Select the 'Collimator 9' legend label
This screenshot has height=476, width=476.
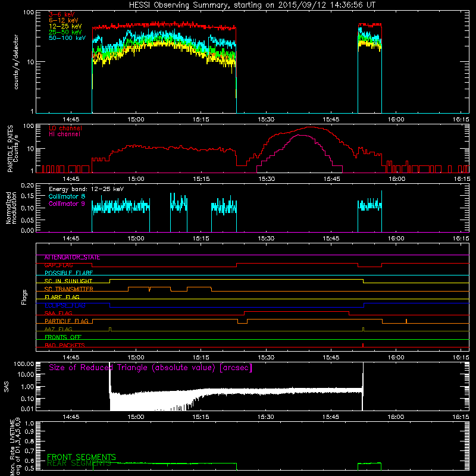67,203
